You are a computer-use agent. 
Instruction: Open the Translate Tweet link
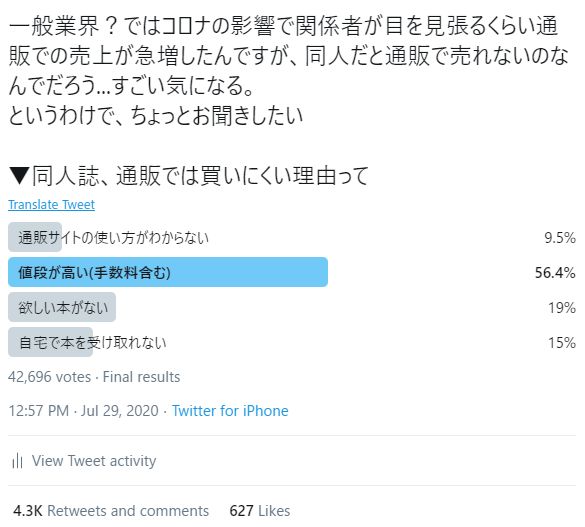pos(51,204)
